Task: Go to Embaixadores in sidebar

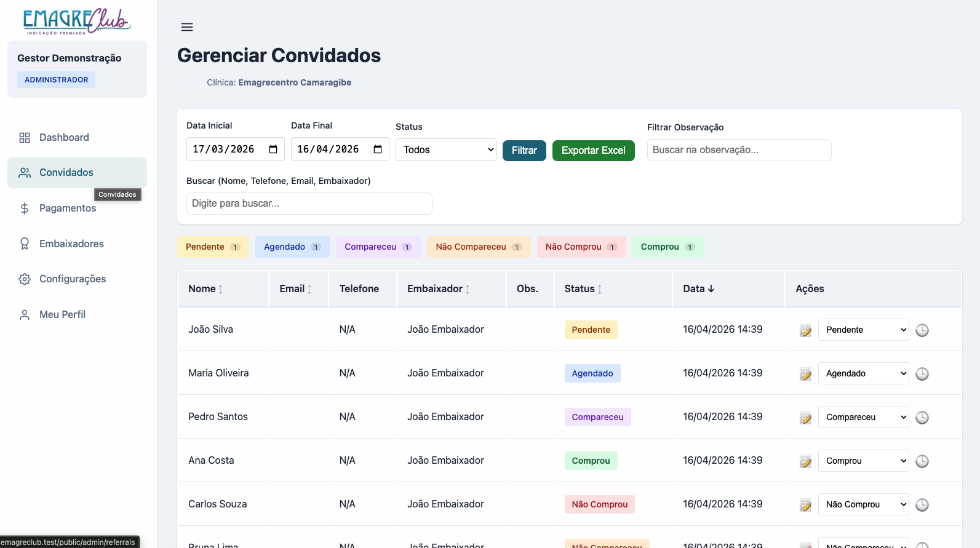Action: tap(71, 244)
